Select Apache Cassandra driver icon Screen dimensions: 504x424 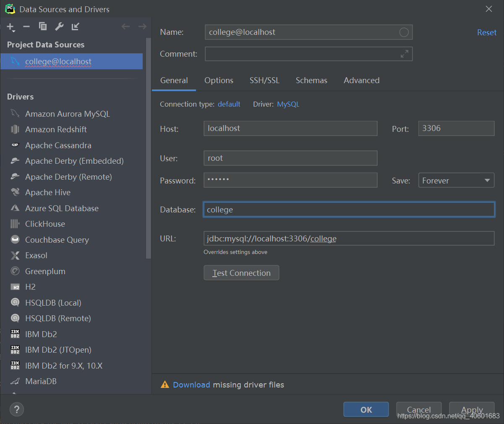[15, 145]
